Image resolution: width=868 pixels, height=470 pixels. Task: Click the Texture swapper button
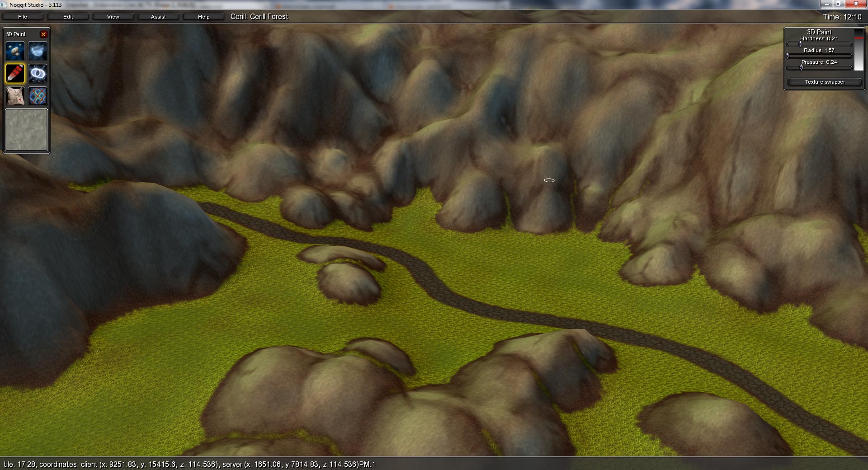pos(825,82)
